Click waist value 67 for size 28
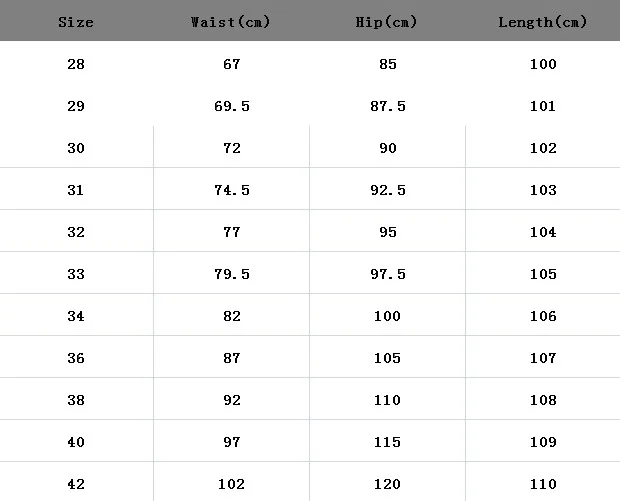 point(232,64)
